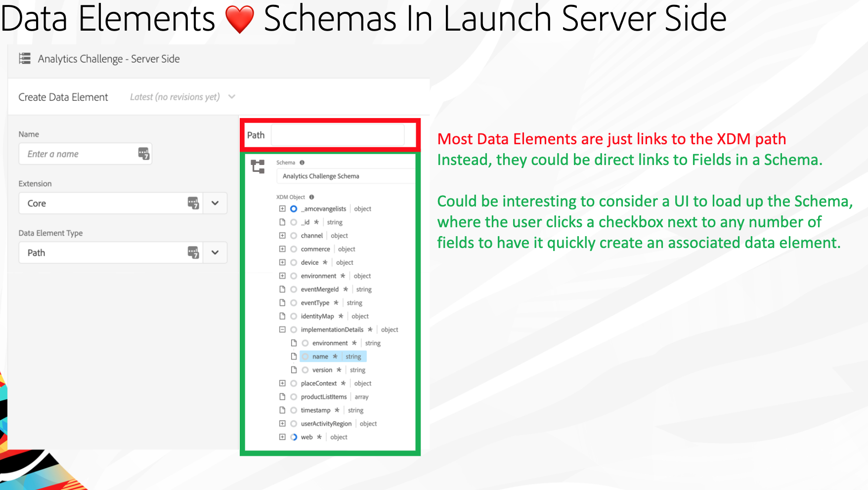This screenshot has width=868, height=490.
Task: Click the file icon on the timestamp row
Action: point(282,410)
